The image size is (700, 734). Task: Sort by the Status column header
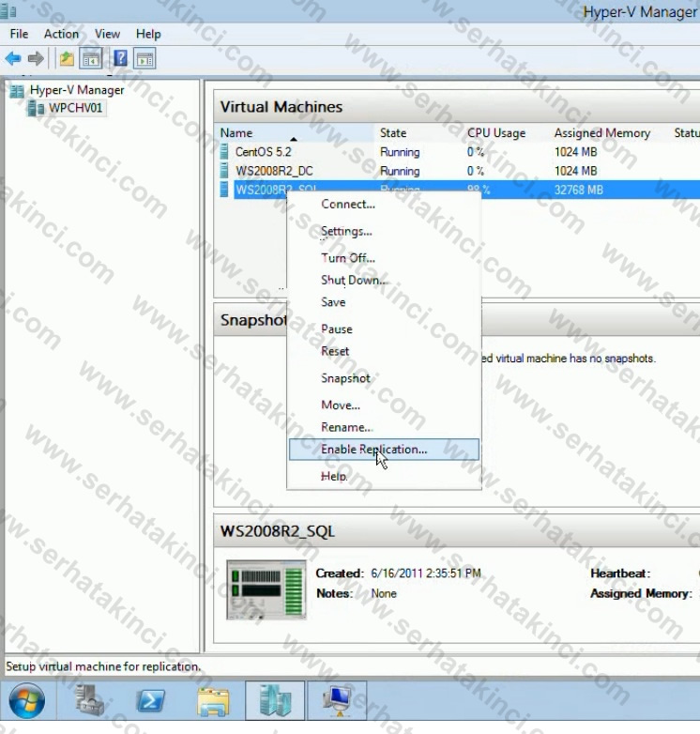(x=686, y=133)
